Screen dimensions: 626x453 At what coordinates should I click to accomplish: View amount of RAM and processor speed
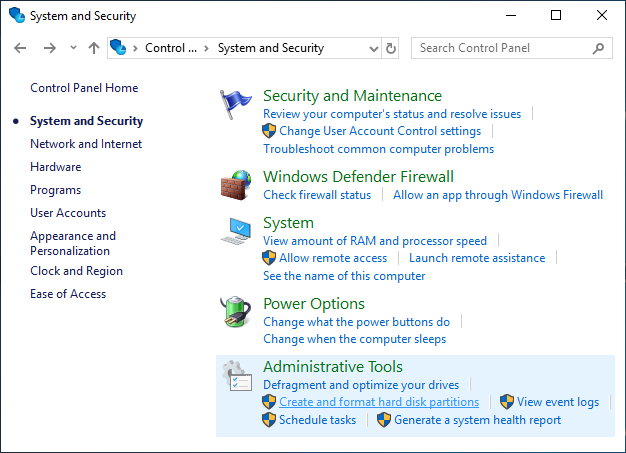[375, 241]
